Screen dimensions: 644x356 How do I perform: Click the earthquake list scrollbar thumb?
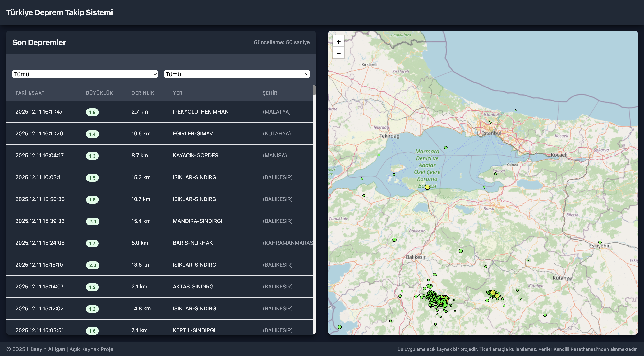tap(314, 90)
